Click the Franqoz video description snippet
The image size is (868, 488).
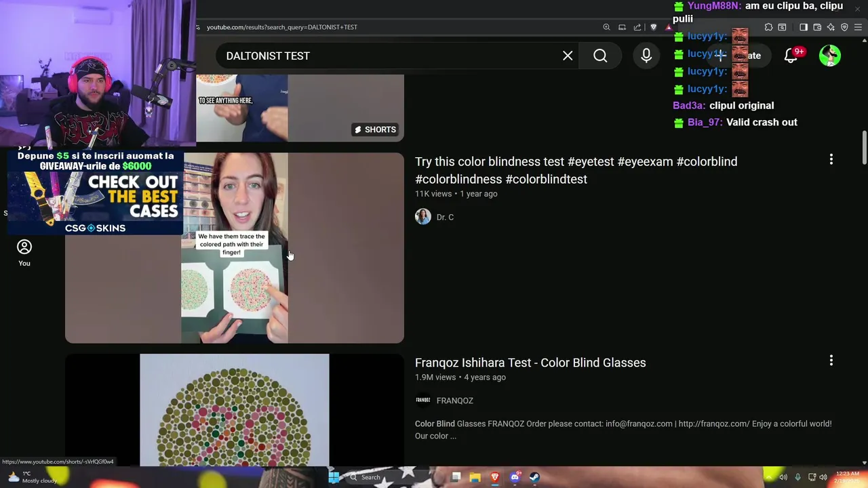pyautogui.click(x=623, y=430)
